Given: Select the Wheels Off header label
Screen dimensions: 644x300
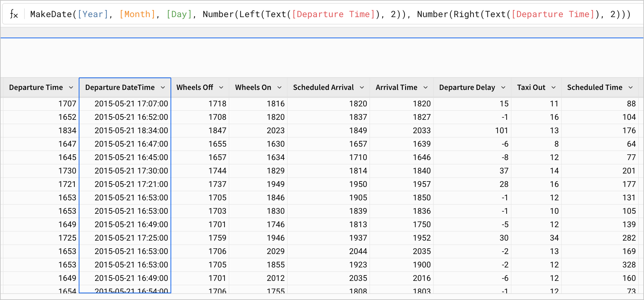Looking at the screenshot, I should pyautogui.click(x=195, y=88).
